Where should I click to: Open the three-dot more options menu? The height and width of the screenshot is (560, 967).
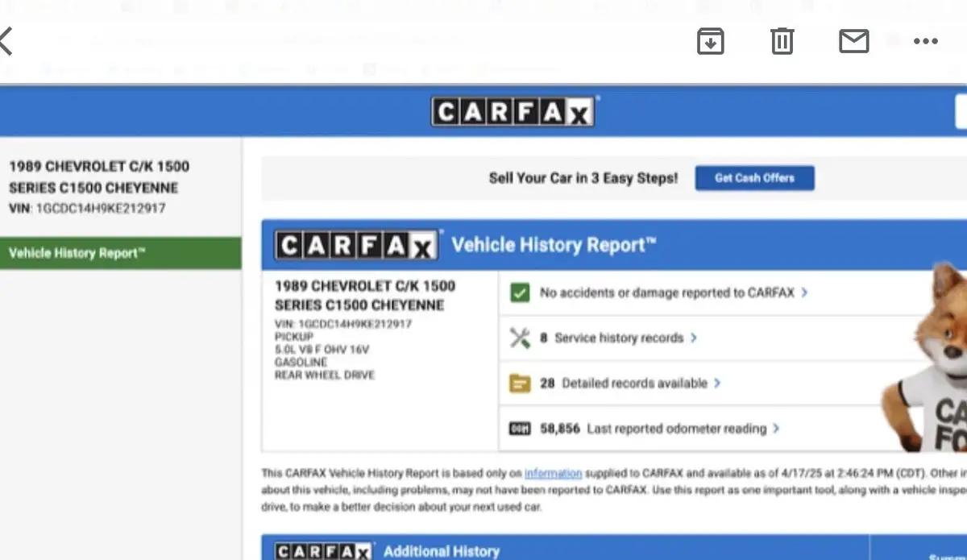point(925,41)
